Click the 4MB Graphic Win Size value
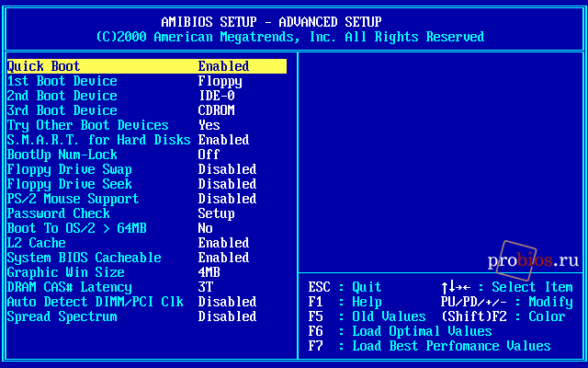This screenshot has width=588, height=368. point(209,272)
